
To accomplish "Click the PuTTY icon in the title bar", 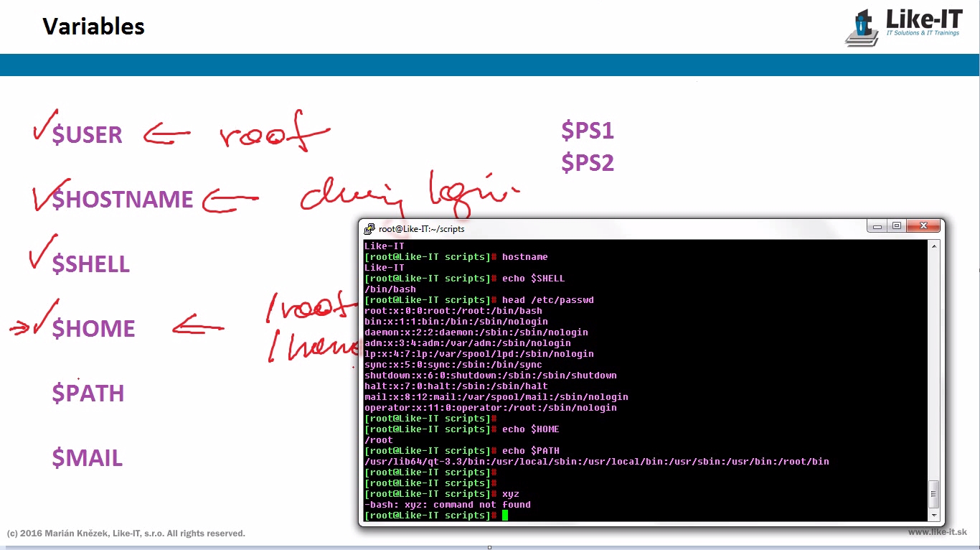I will coord(369,229).
